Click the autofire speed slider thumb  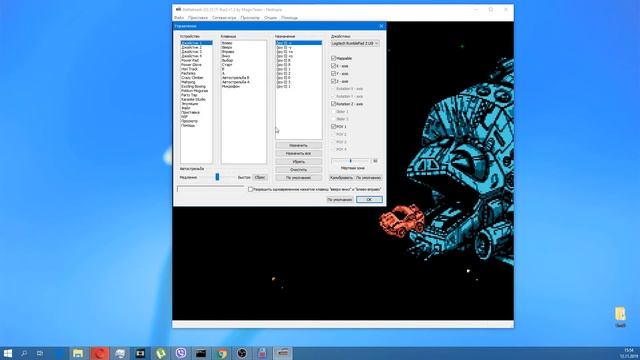[217, 177]
